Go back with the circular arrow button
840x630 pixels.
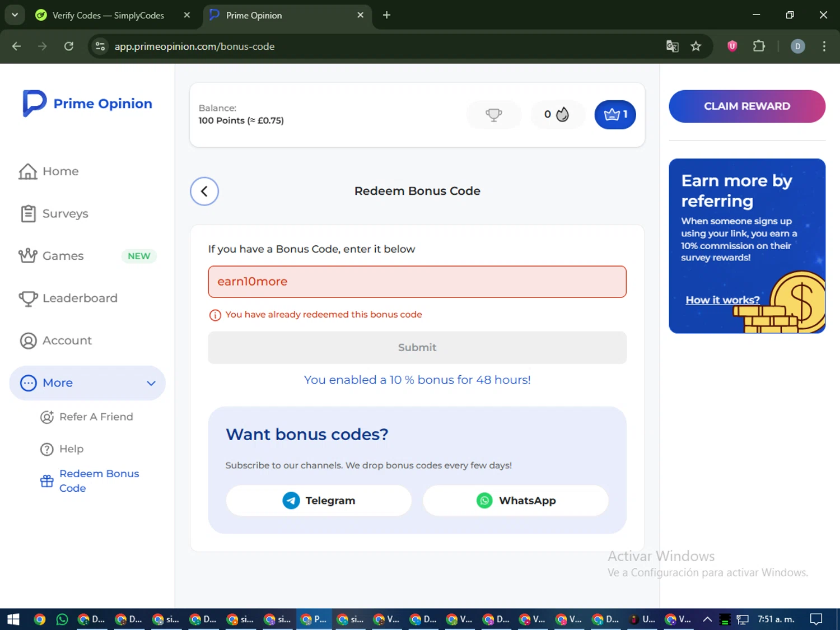click(x=204, y=192)
